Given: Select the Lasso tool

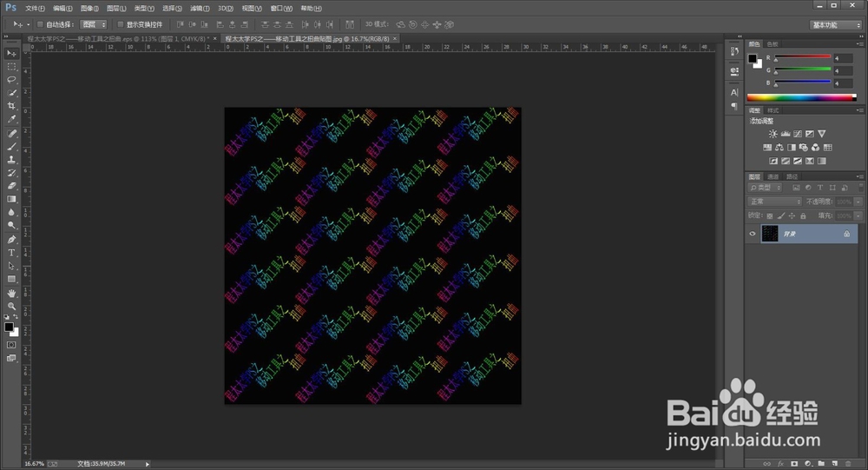Looking at the screenshot, I should click(11, 80).
